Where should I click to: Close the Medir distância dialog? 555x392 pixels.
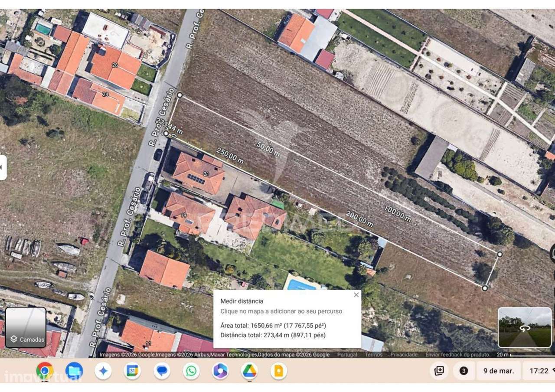[x=356, y=295]
